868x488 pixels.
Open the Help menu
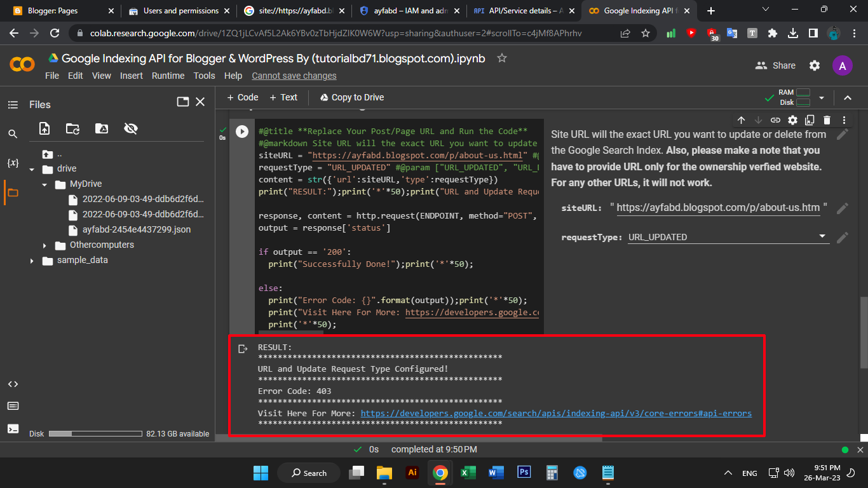(233, 76)
